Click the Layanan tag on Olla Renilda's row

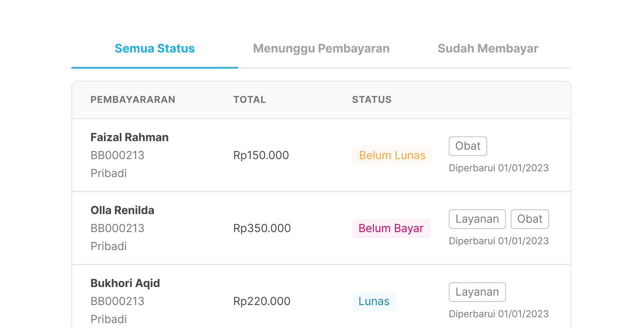477,219
